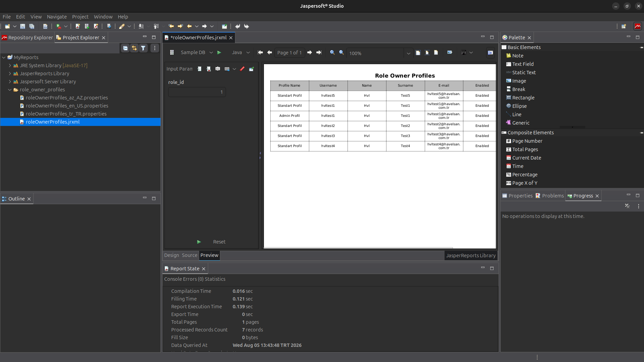The width and height of the screenshot is (644, 362).
Task: Click the Reset button
Action: pyautogui.click(x=219, y=242)
